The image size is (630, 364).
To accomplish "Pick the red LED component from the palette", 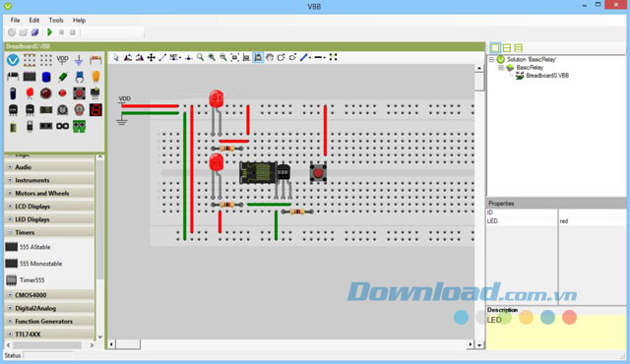I will click(x=30, y=93).
